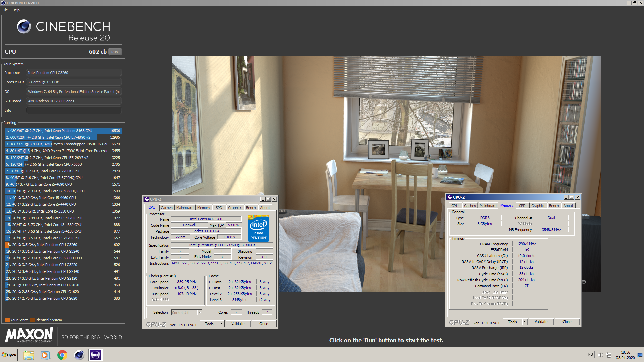Switch to CPU-Z via taskbar icon
Viewport: 644px width, 362px height.
tap(95, 355)
